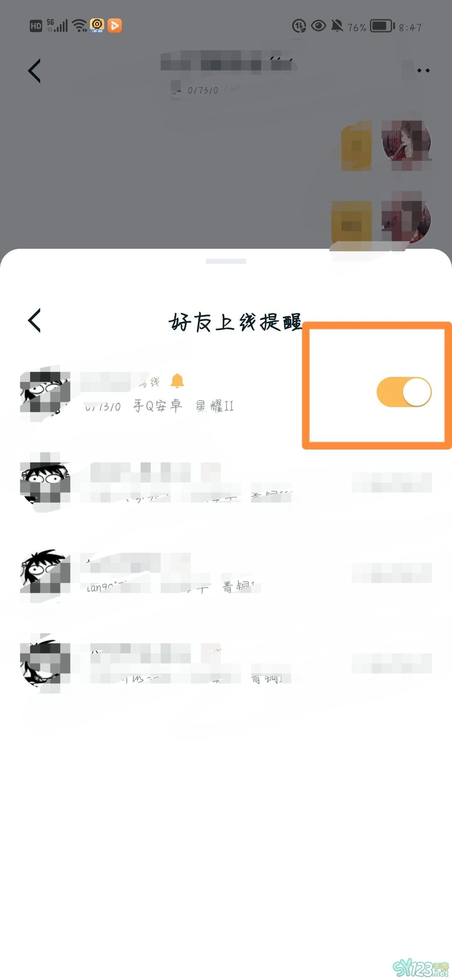Viewport: 452px width, 980px height.
Task: Open the more options dots menu
Action: click(x=423, y=70)
